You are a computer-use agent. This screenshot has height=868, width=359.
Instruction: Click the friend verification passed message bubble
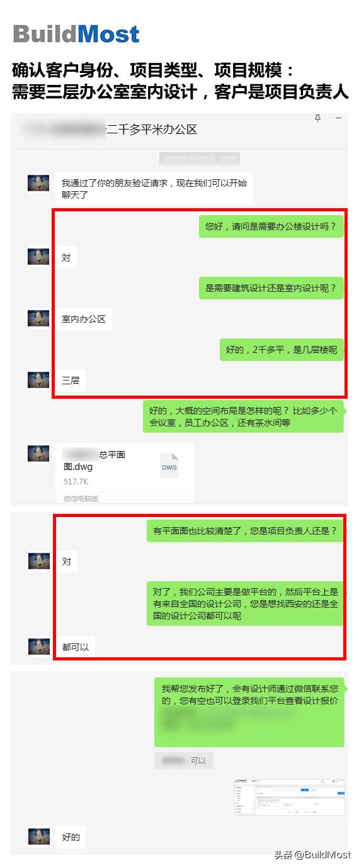pyautogui.click(x=154, y=189)
